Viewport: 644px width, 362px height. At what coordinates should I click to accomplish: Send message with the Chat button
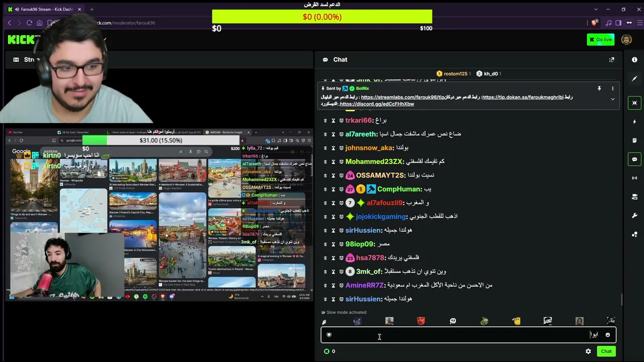[x=606, y=351]
